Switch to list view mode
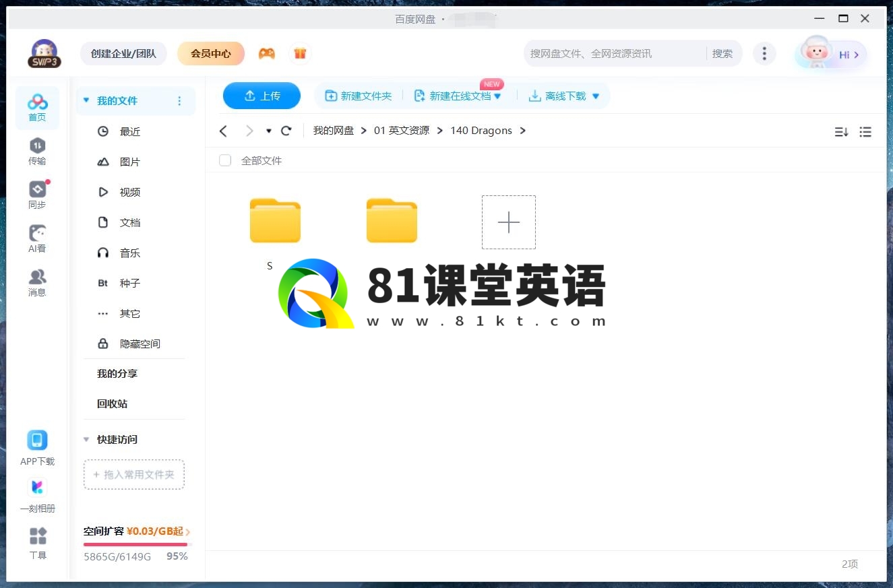 865,132
